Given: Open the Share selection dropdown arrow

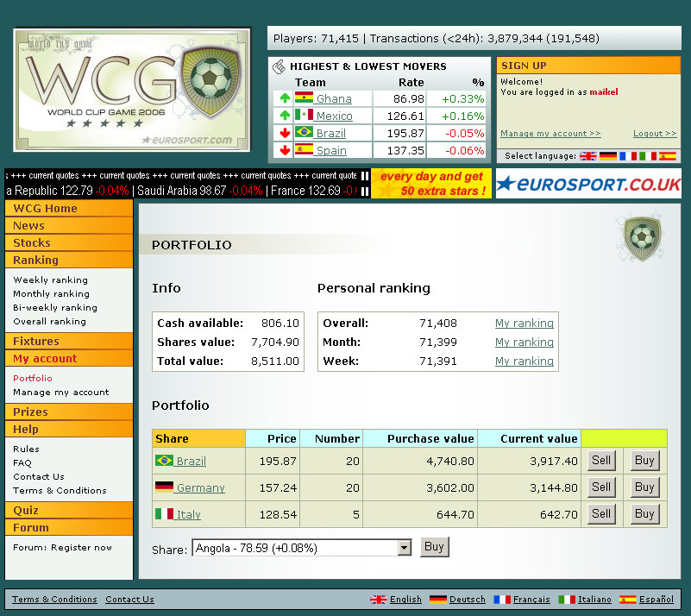Looking at the screenshot, I should (403, 548).
